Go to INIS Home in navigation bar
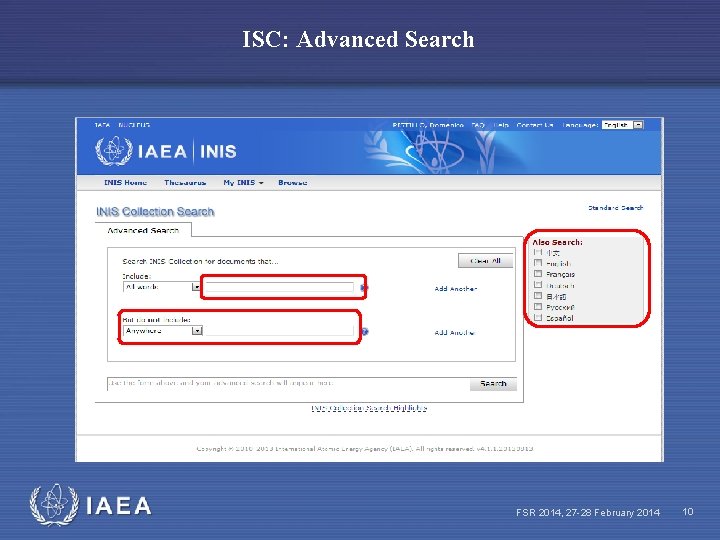The height and width of the screenshot is (540, 720). point(125,183)
